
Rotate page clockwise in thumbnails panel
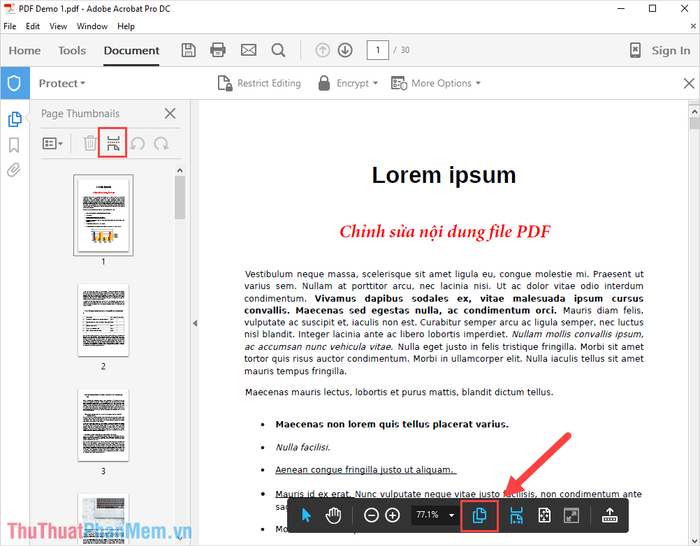click(x=161, y=144)
